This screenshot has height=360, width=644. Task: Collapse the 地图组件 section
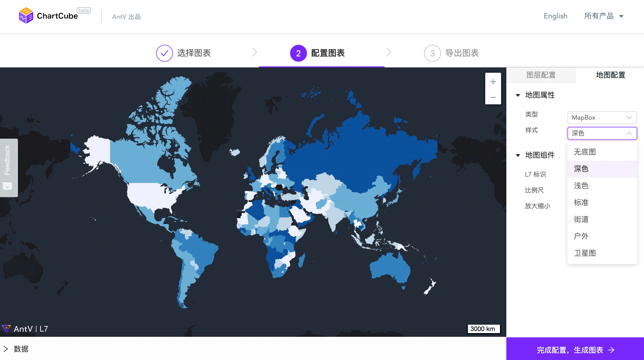point(518,155)
